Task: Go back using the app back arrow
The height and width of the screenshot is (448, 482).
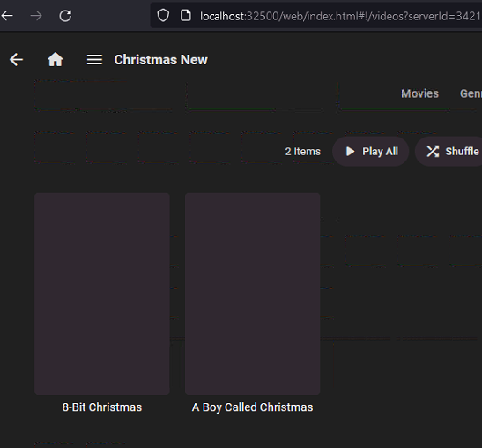Action: click(16, 59)
